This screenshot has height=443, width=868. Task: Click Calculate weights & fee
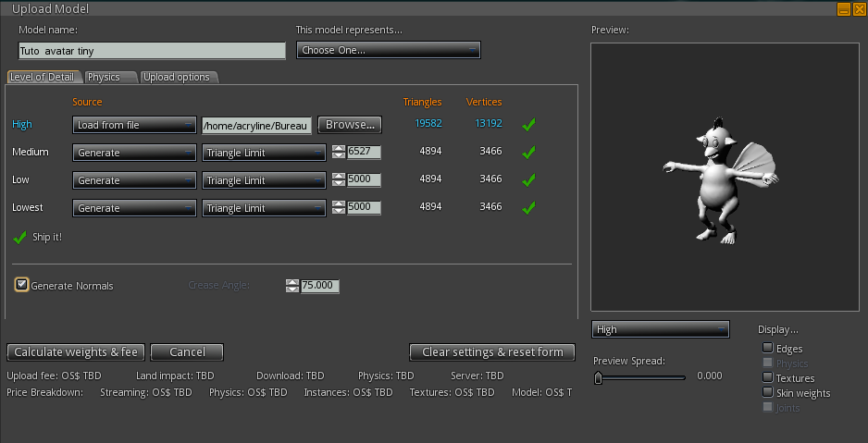point(76,352)
